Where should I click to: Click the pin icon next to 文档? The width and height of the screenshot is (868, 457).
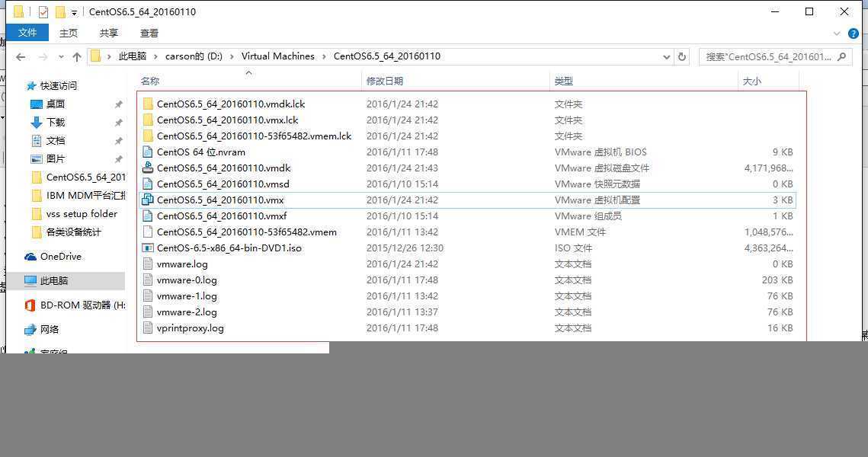click(118, 141)
